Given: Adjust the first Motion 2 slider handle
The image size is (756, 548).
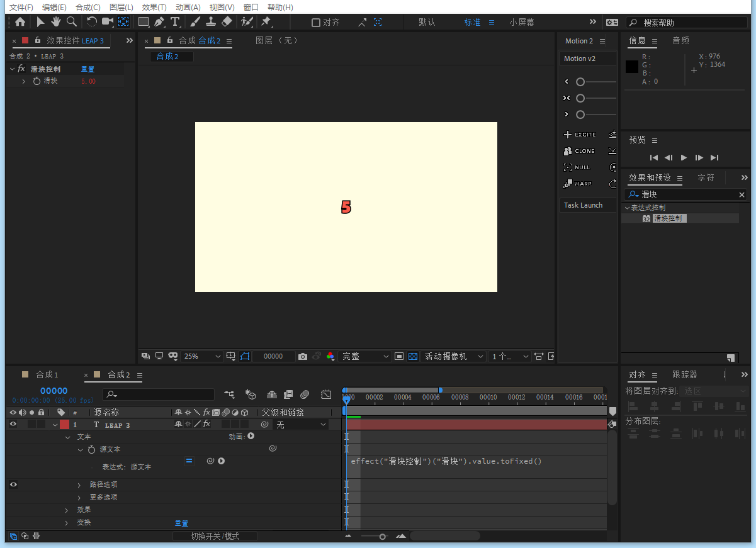Looking at the screenshot, I should click(580, 82).
